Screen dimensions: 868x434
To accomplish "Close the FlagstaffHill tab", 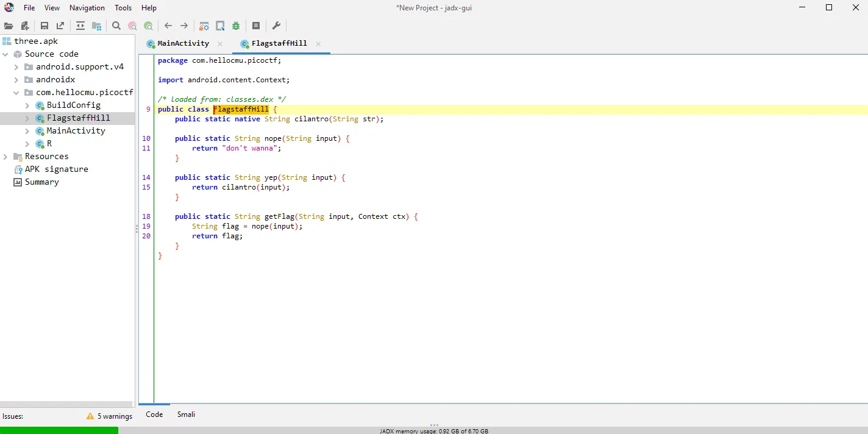I will [318, 44].
